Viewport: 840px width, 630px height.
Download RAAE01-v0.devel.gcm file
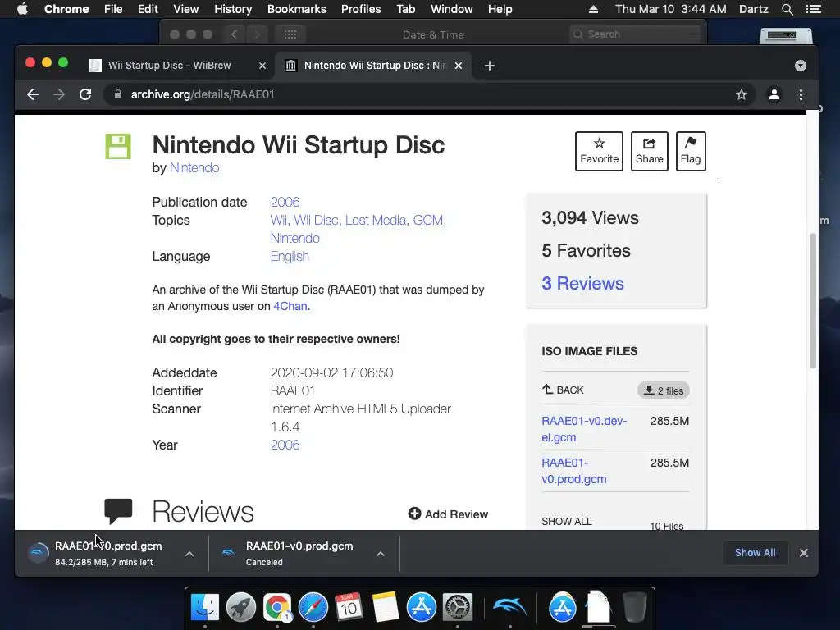[x=584, y=429]
